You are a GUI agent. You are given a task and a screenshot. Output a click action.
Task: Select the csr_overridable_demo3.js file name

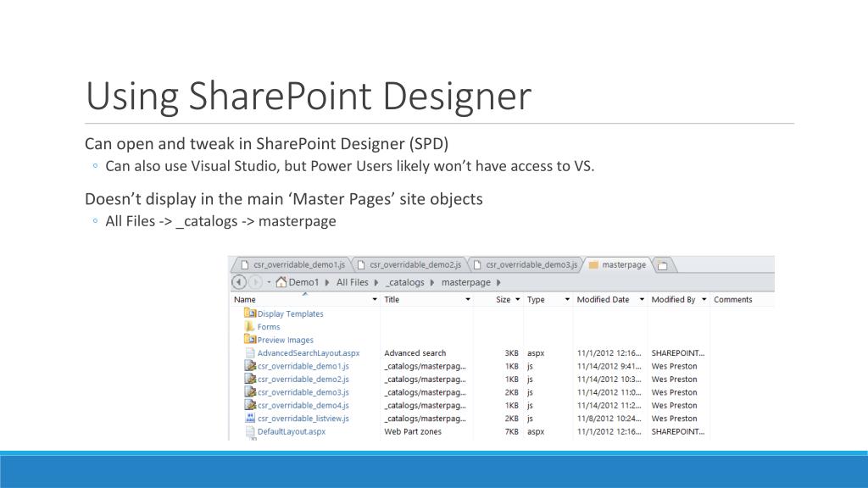coord(303,392)
